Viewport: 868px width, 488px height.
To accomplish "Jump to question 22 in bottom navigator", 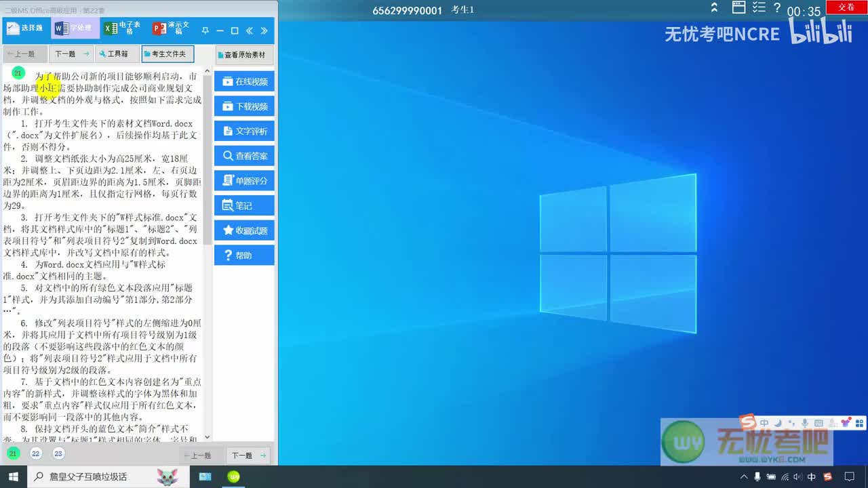I will [36, 453].
